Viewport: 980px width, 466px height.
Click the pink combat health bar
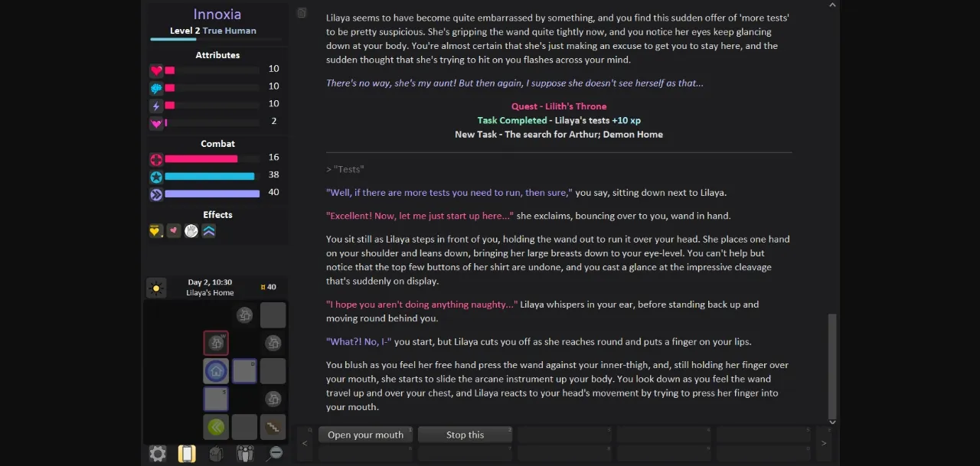(201, 159)
